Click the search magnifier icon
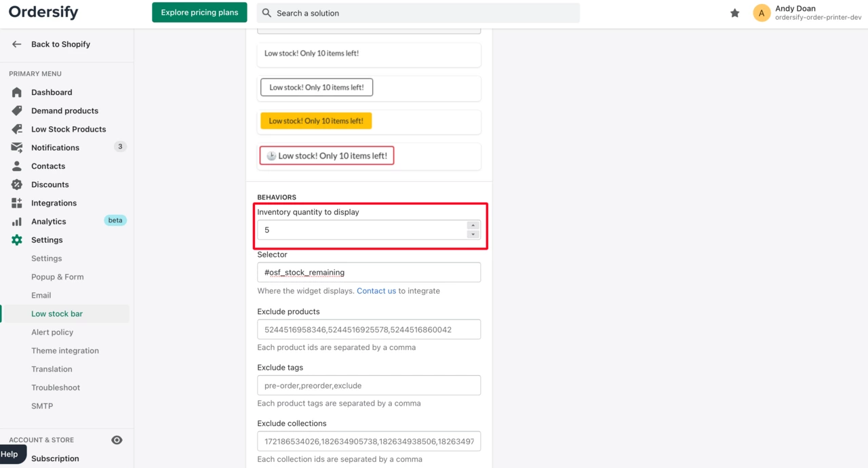This screenshot has width=868, height=468. coord(267,13)
